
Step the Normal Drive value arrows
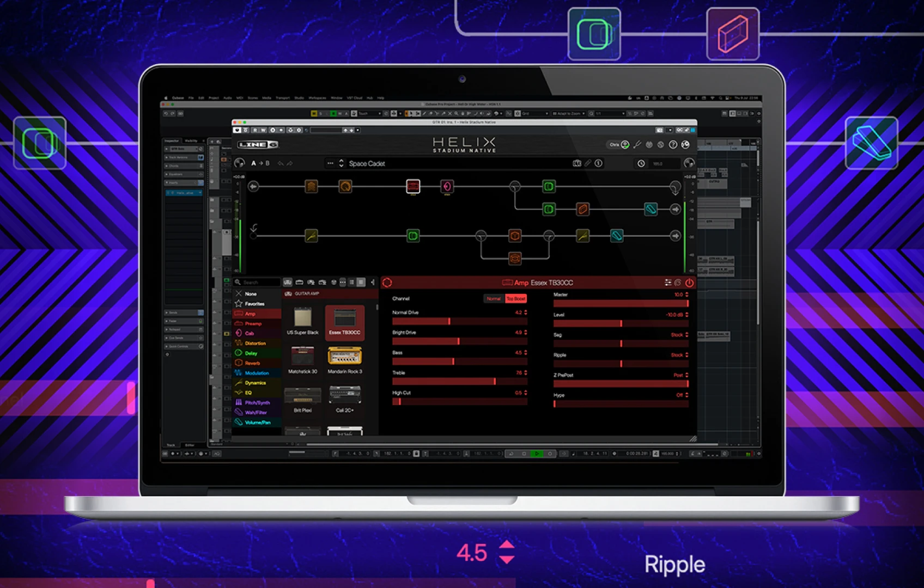525,313
